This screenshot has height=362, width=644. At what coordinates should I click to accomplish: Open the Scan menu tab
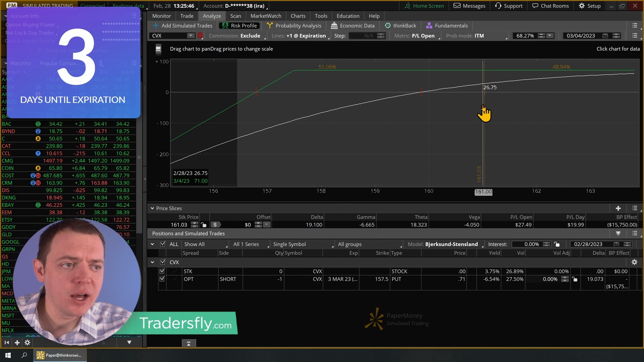[x=235, y=16]
